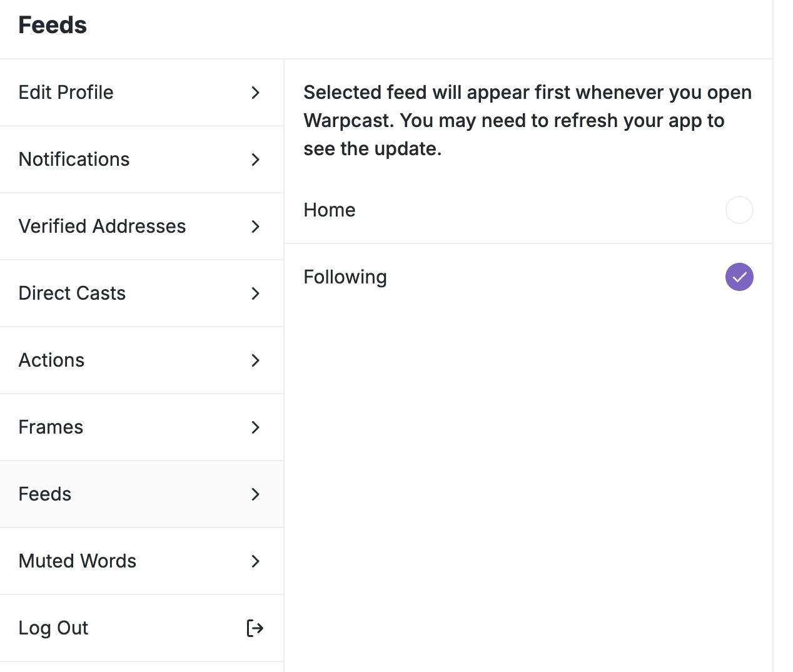Click the chevron next to Direct Casts
793x672 pixels.
tap(255, 293)
